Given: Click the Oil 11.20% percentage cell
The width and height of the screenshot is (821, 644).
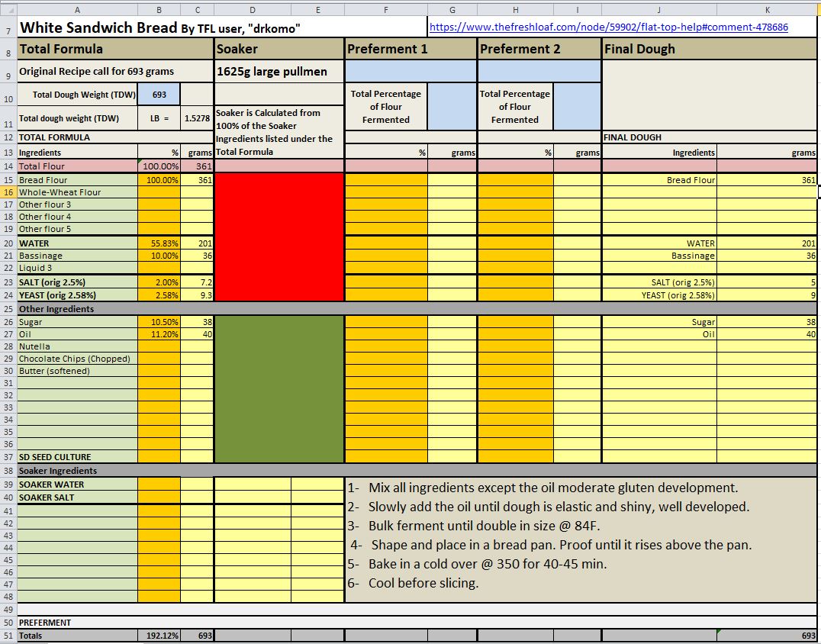Looking at the screenshot, I should tap(159, 334).
